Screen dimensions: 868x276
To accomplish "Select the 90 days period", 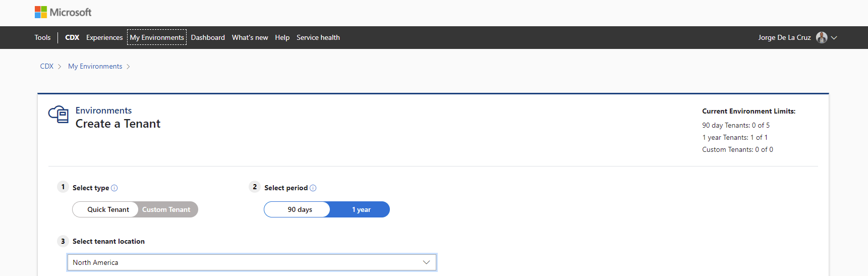I will (x=297, y=209).
